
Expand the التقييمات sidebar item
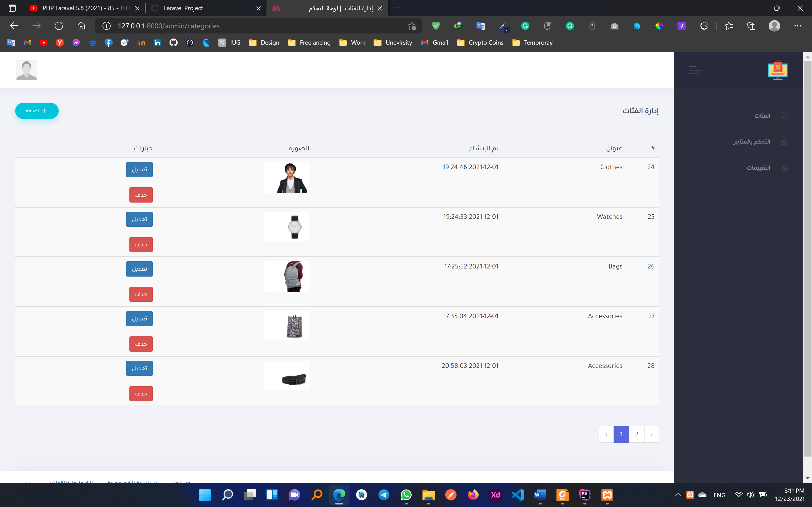[691, 167]
